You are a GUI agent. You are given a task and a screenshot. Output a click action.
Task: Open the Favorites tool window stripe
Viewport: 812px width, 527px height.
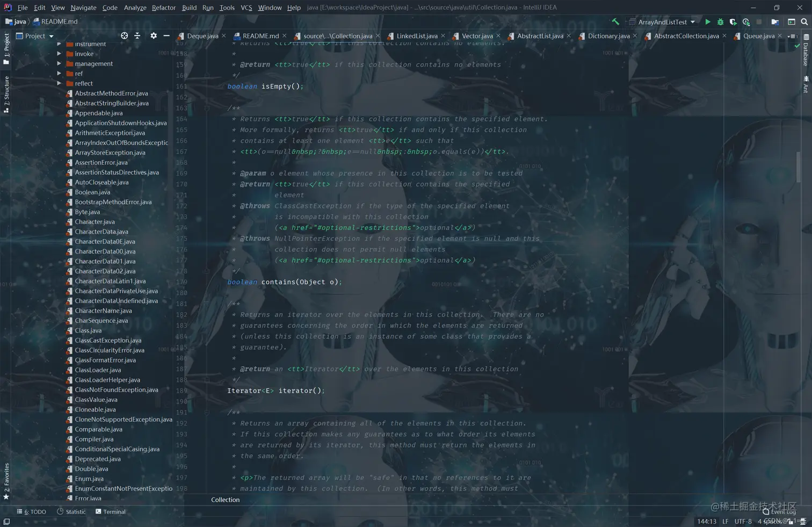(x=6, y=481)
